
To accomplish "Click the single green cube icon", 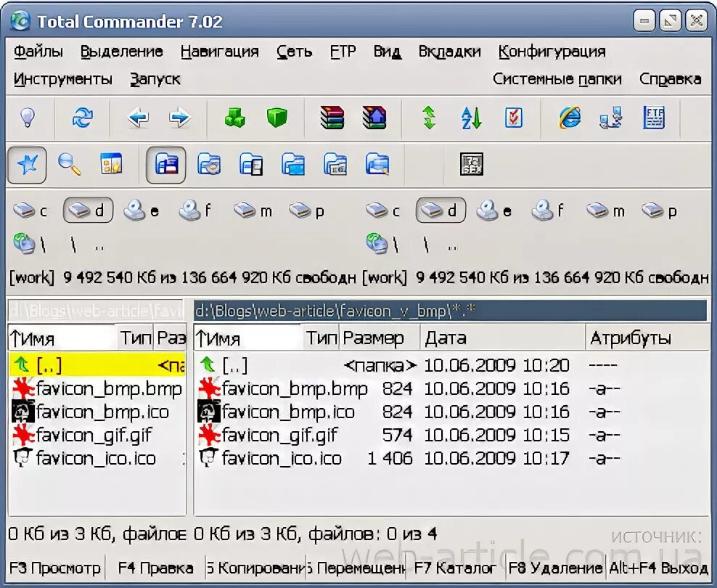I will click(276, 118).
